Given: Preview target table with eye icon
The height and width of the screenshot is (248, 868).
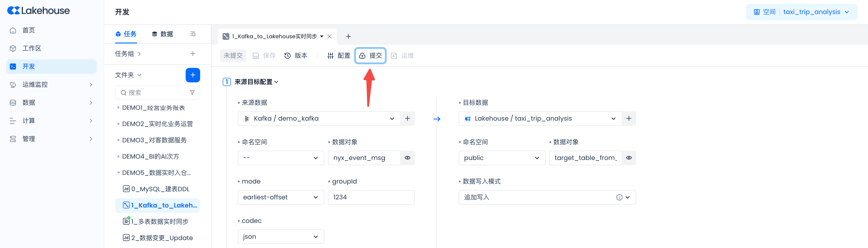Looking at the screenshot, I should pos(629,158).
